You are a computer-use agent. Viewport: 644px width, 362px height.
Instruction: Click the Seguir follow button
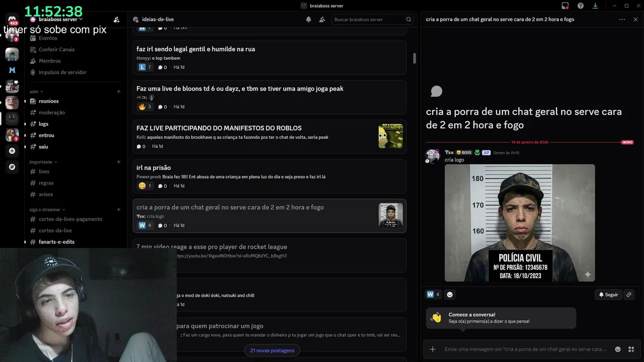tap(608, 295)
